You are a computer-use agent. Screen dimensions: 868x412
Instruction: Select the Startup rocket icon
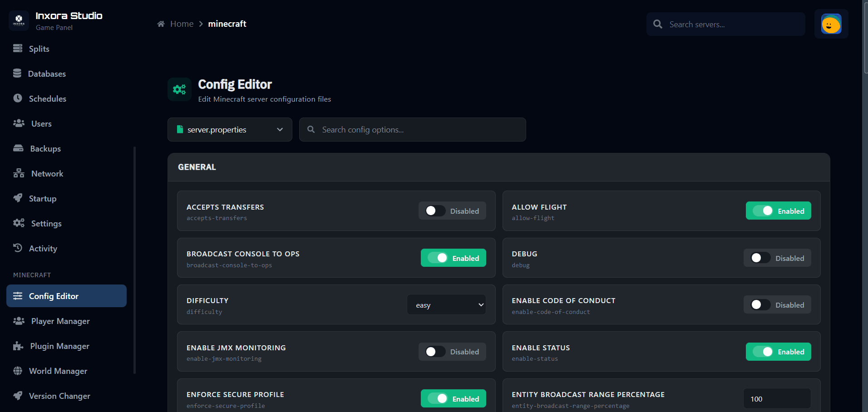[18, 198]
